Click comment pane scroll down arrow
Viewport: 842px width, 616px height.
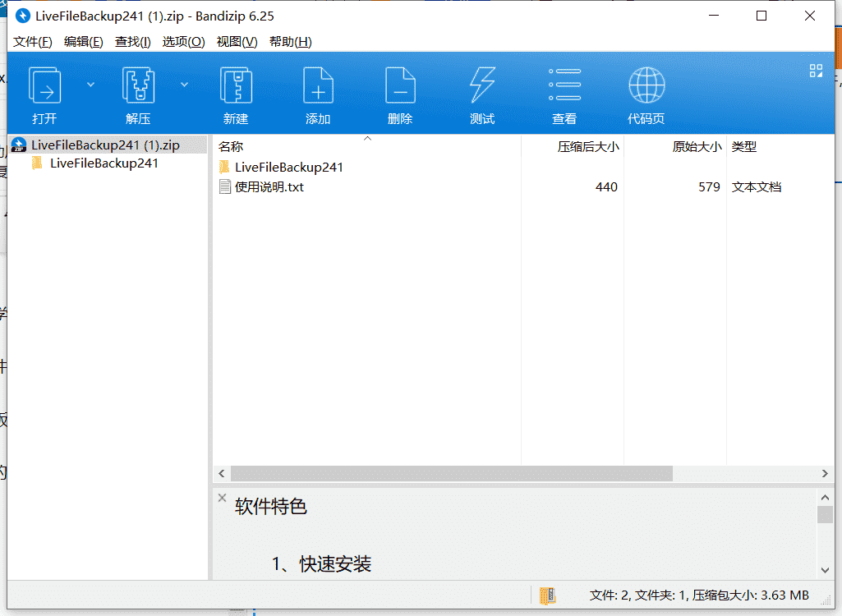click(x=825, y=570)
